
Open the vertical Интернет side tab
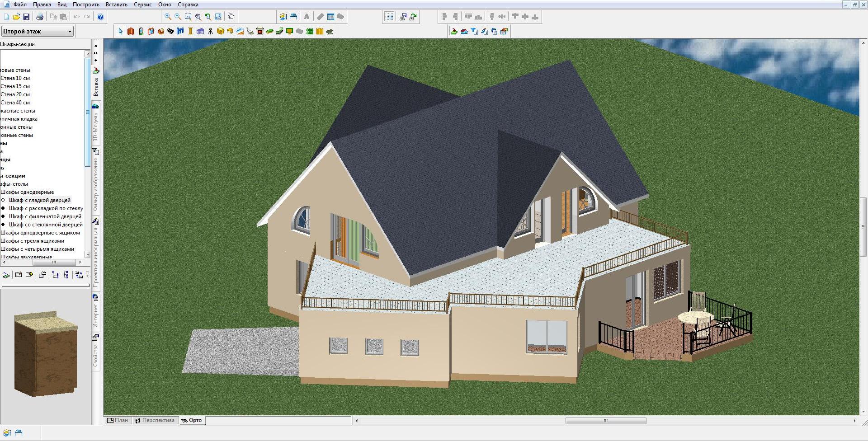coord(96,311)
